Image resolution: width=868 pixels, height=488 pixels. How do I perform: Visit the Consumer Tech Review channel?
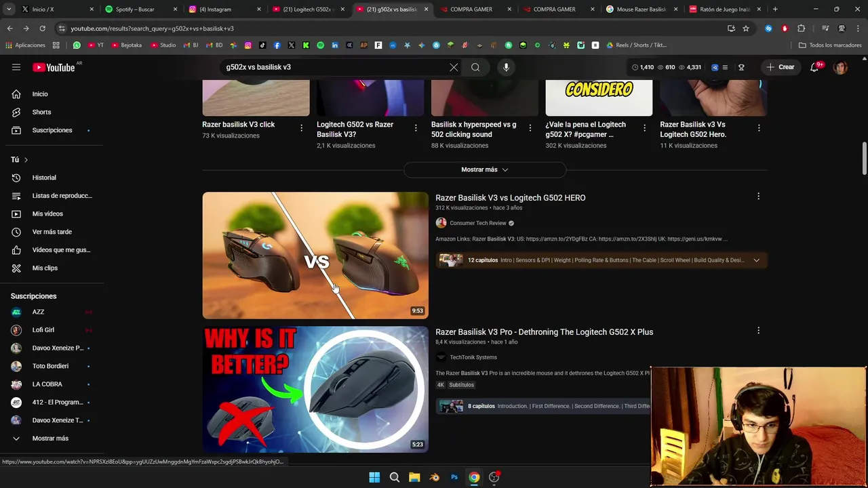click(x=478, y=223)
